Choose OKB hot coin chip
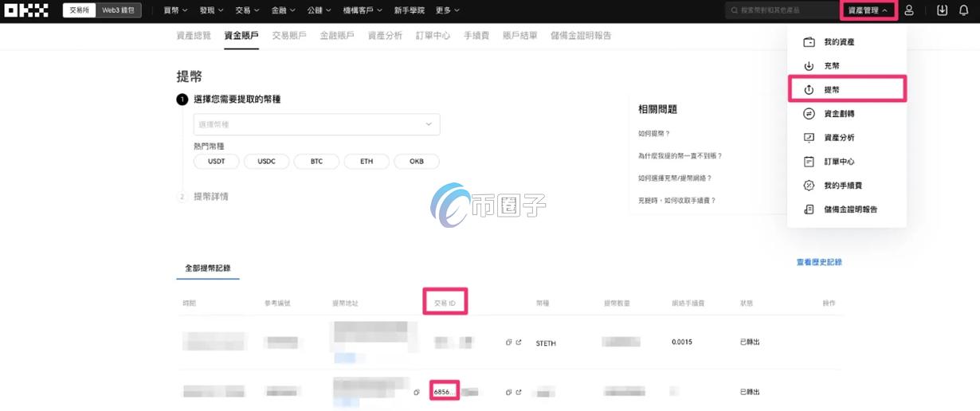This screenshot has height=411, width=980. click(417, 162)
